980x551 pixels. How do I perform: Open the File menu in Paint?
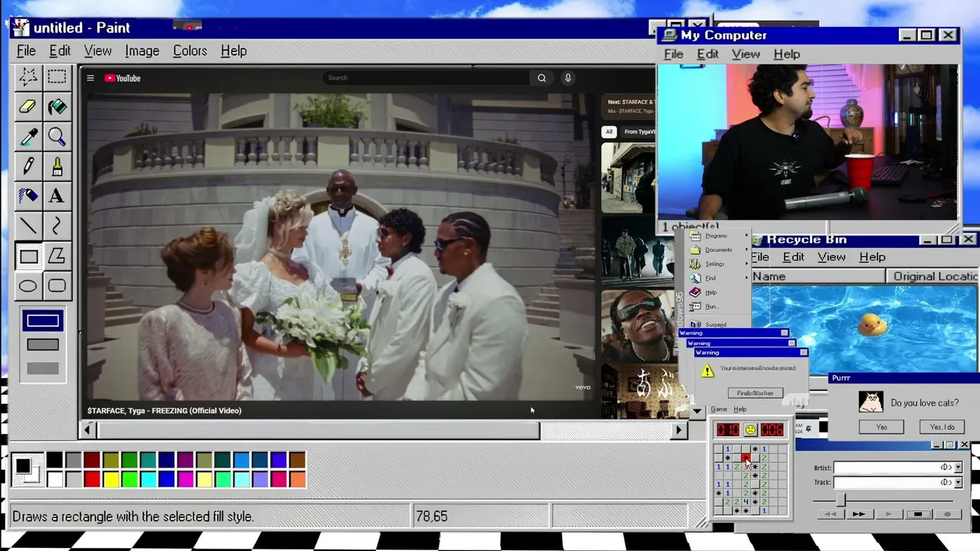pyautogui.click(x=26, y=51)
